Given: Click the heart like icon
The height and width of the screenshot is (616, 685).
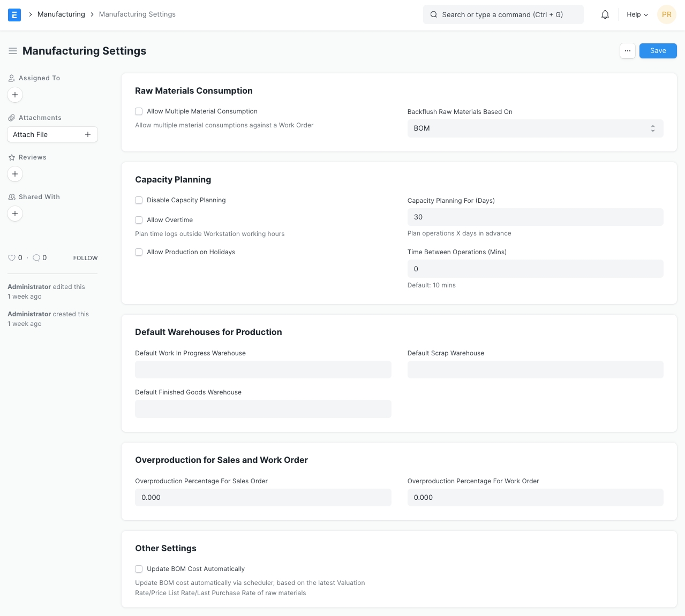Looking at the screenshot, I should [12, 258].
